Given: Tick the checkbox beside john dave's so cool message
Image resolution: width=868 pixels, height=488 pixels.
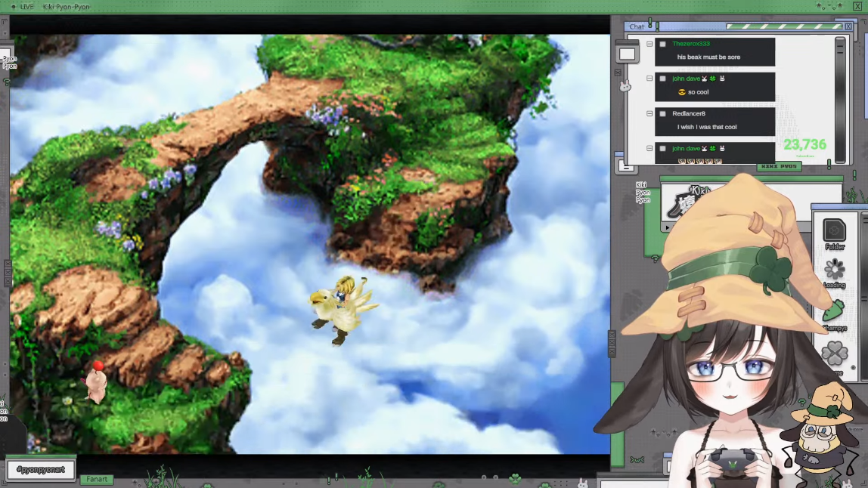Looking at the screenshot, I should pyautogui.click(x=662, y=79).
